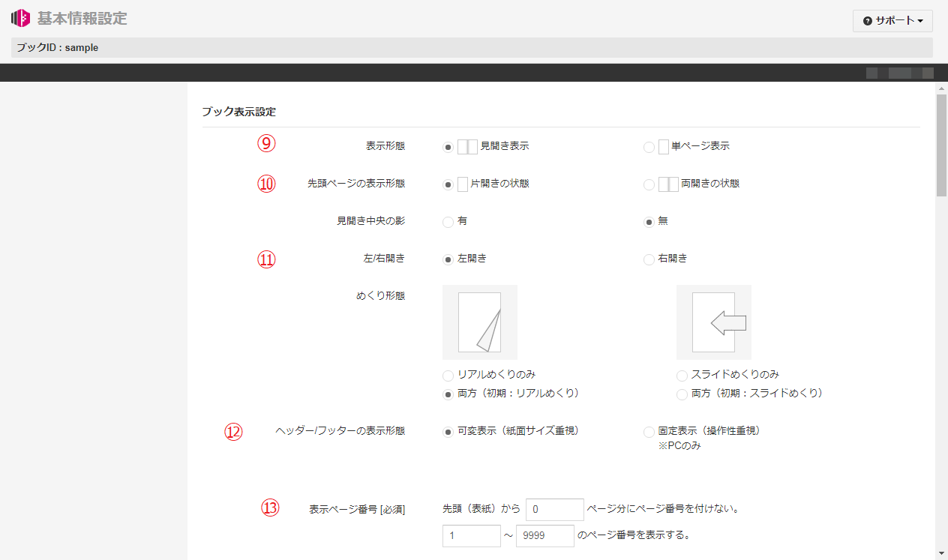Select スライドめくりのみ flip option
The image size is (948, 560).
[682, 375]
